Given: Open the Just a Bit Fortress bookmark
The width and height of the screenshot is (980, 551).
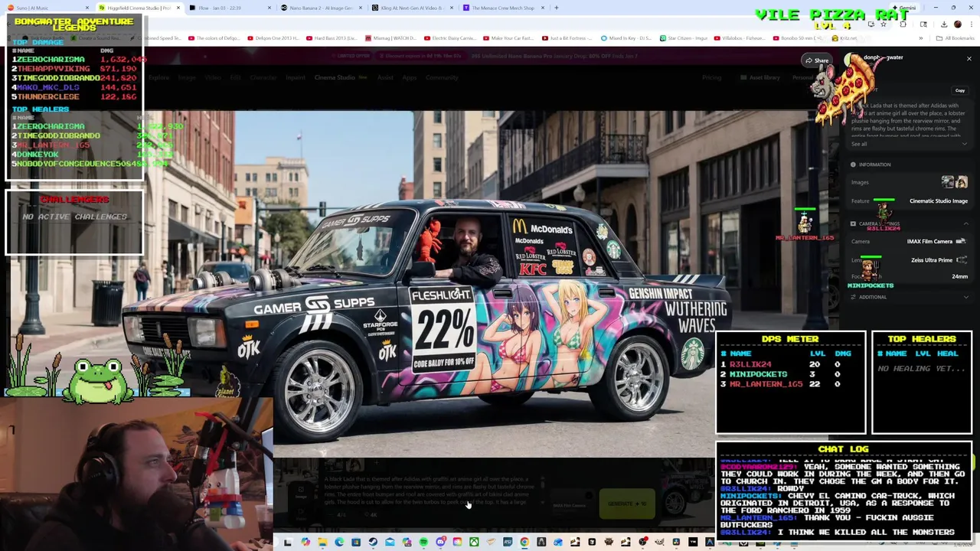Looking at the screenshot, I should [567, 37].
